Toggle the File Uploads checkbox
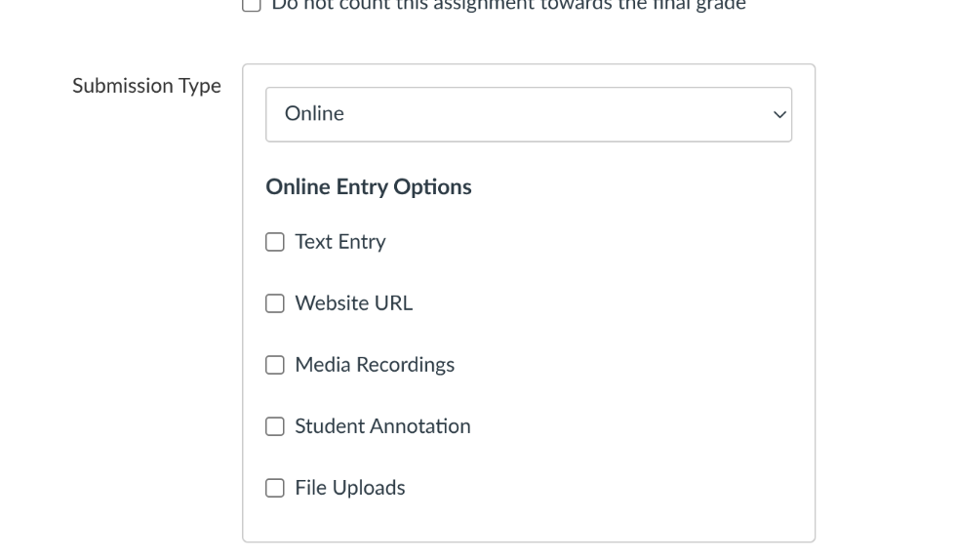This screenshot has height=560, width=956. tap(275, 488)
